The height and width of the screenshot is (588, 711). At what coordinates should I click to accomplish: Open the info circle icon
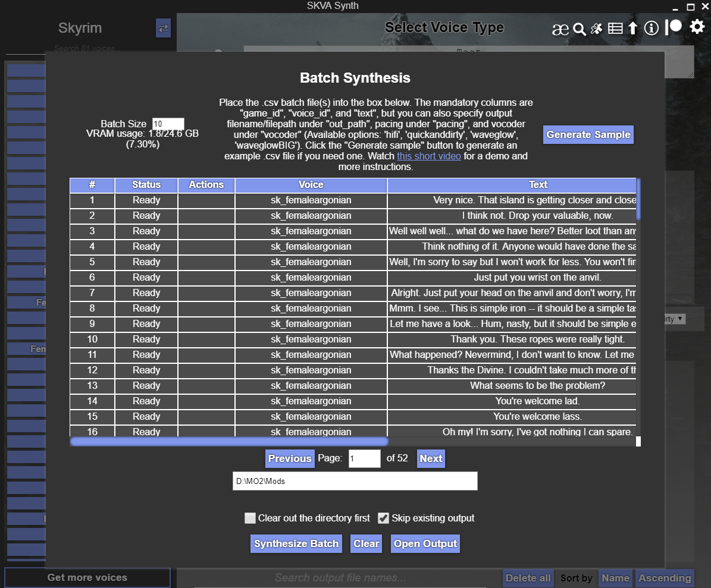pyautogui.click(x=651, y=28)
